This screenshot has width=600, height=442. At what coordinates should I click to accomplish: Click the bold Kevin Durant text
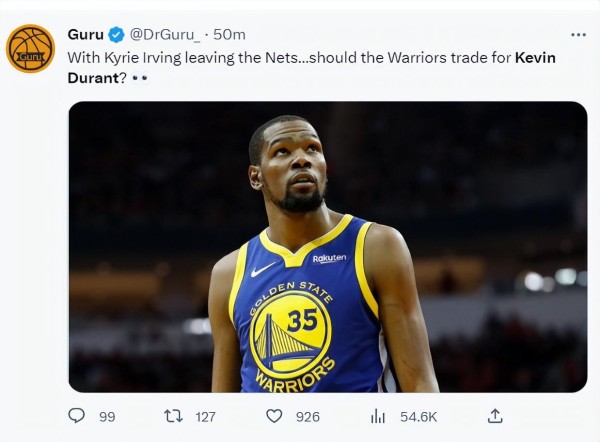(x=311, y=68)
